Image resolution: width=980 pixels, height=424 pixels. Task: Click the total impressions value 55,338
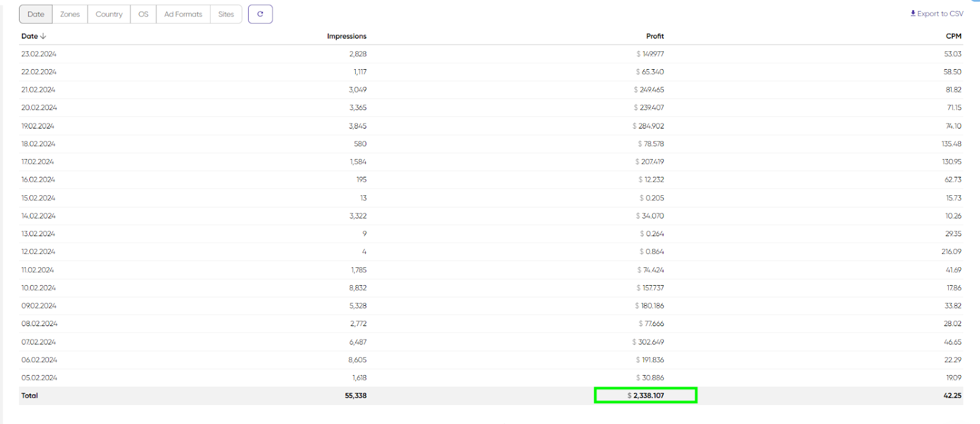355,396
